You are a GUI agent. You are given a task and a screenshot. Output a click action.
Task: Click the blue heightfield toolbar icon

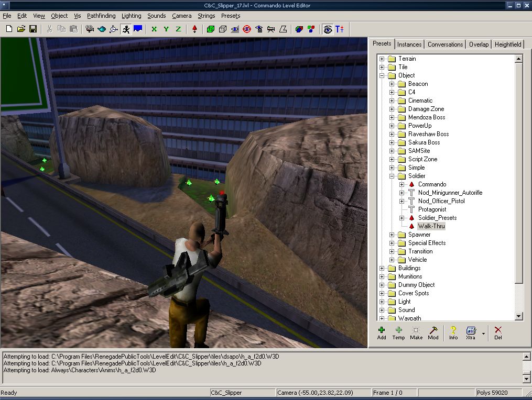tap(138, 29)
